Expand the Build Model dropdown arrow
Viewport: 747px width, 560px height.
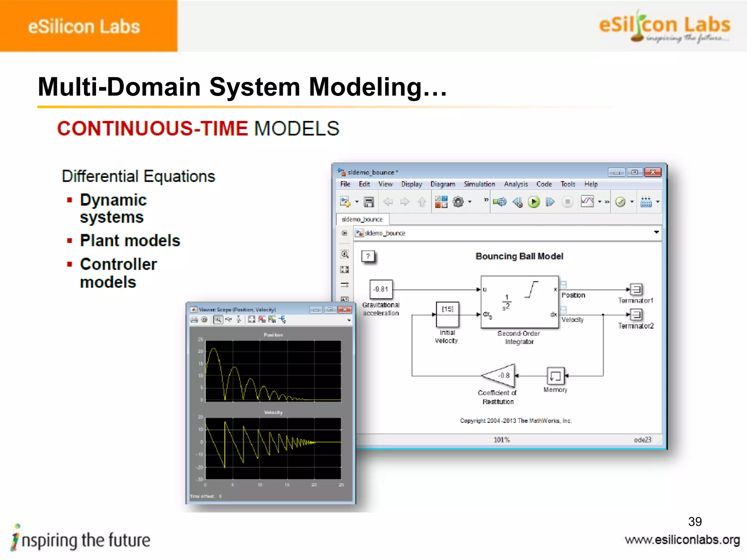[x=658, y=202]
